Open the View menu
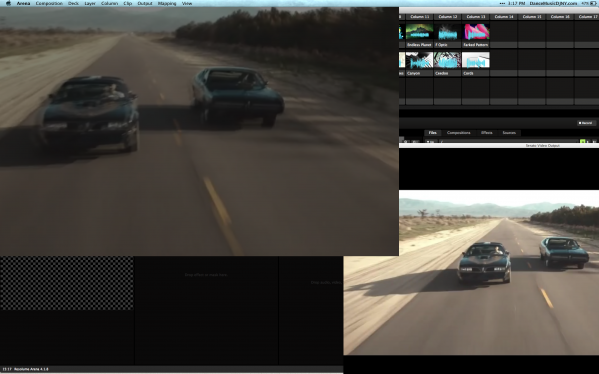The width and height of the screenshot is (599, 374). [x=187, y=3]
